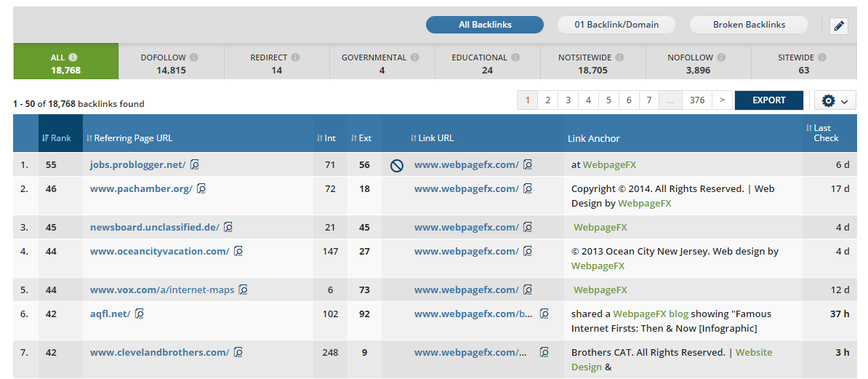This screenshot has height=379, width=868.
Task: Preview aqfl.net referring page icon
Action: pyautogui.click(x=140, y=314)
